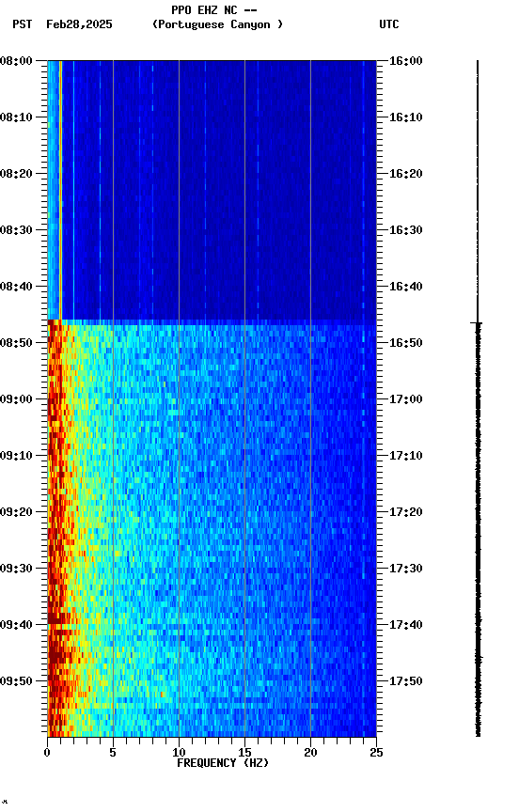Click the 17:50 UTC time label

[x=406, y=681]
